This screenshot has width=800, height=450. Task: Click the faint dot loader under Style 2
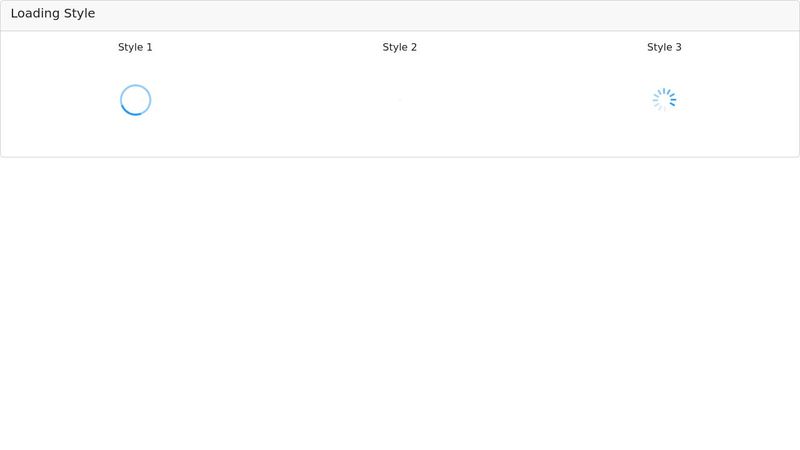pyautogui.click(x=400, y=100)
